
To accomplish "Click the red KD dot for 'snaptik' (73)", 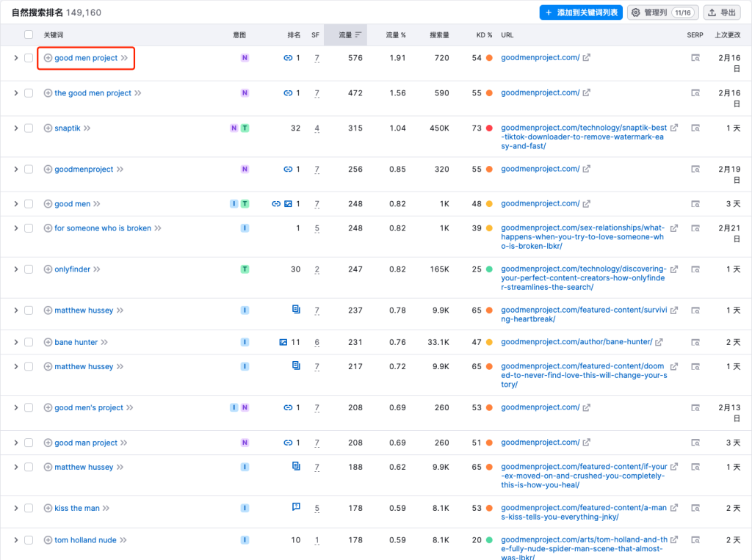I will (x=489, y=128).
